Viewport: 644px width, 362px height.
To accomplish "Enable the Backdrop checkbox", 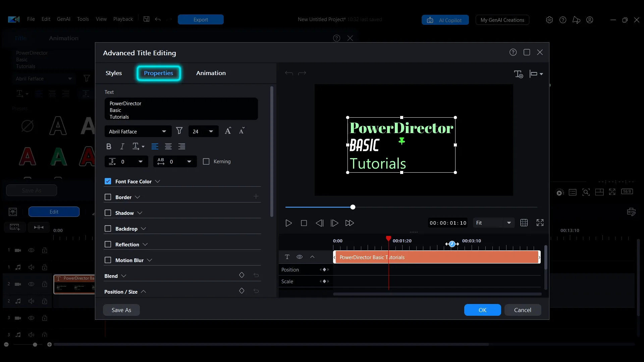I will [108, 229].
